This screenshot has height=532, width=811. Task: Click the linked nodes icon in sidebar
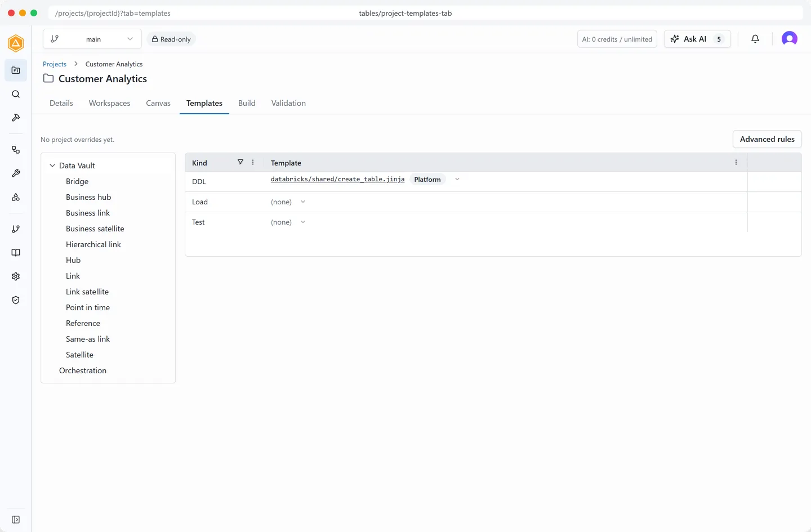pos(16,150)
